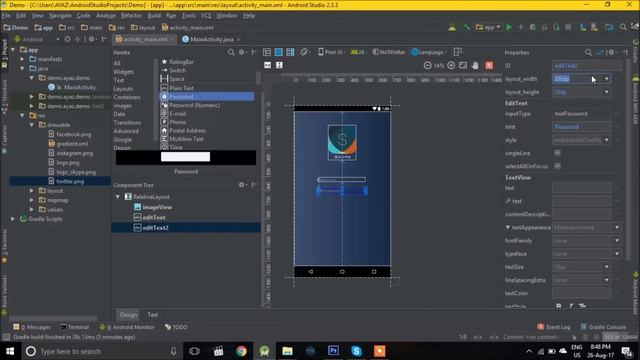This screenshot has height=360, width=640.
Task: Click the Project pane gear settings icon
Action: pyautogui.click(x=91, y=39)
